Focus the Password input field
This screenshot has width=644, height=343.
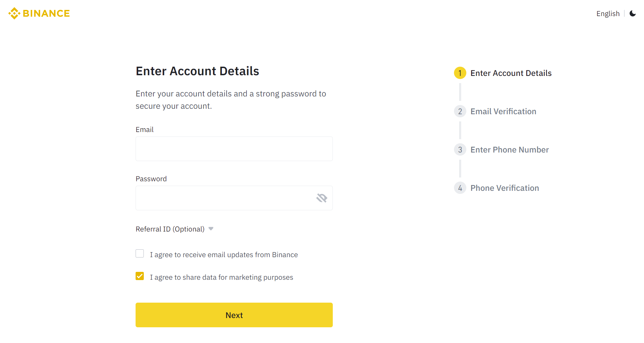point(224,198)
